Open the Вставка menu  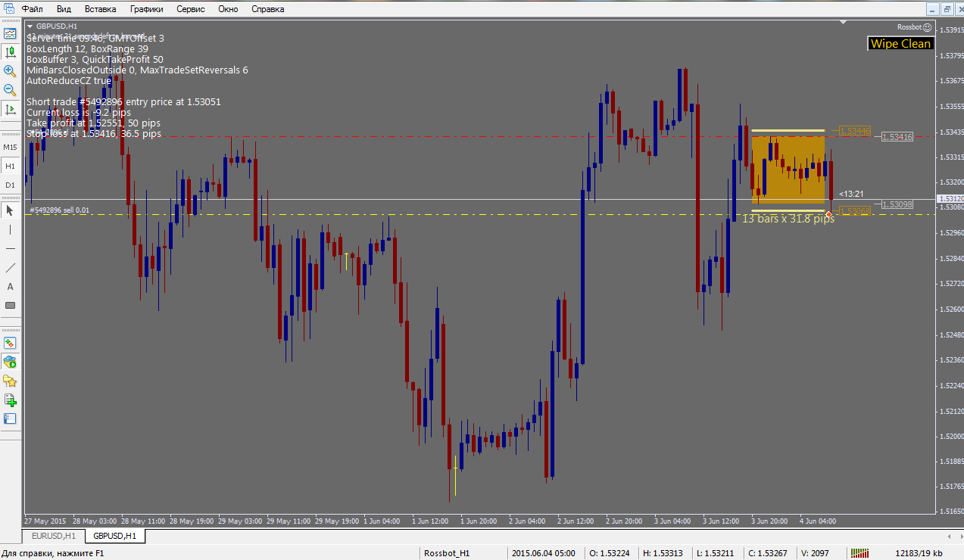coord(100,9)
